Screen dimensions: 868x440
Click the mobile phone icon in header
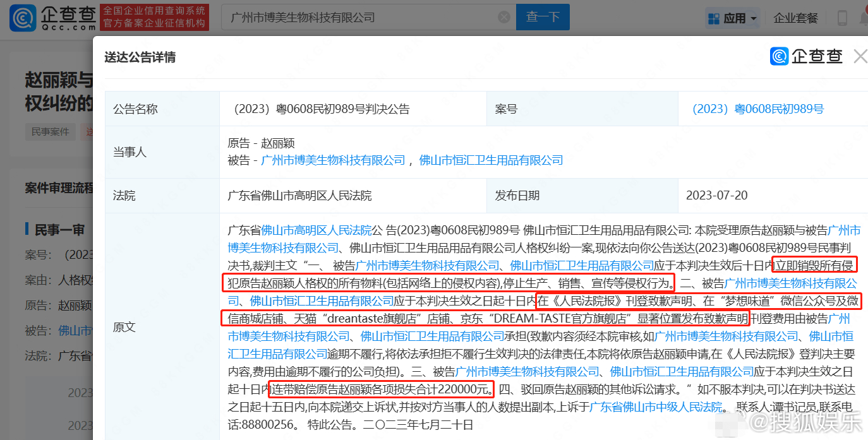pos(842,18)
